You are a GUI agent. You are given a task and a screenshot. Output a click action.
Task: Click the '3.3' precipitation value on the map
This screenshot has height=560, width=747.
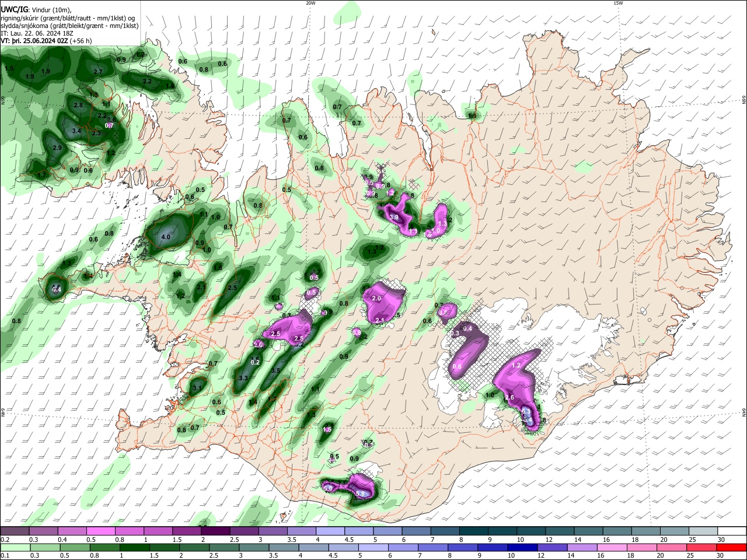coord(243,378)
